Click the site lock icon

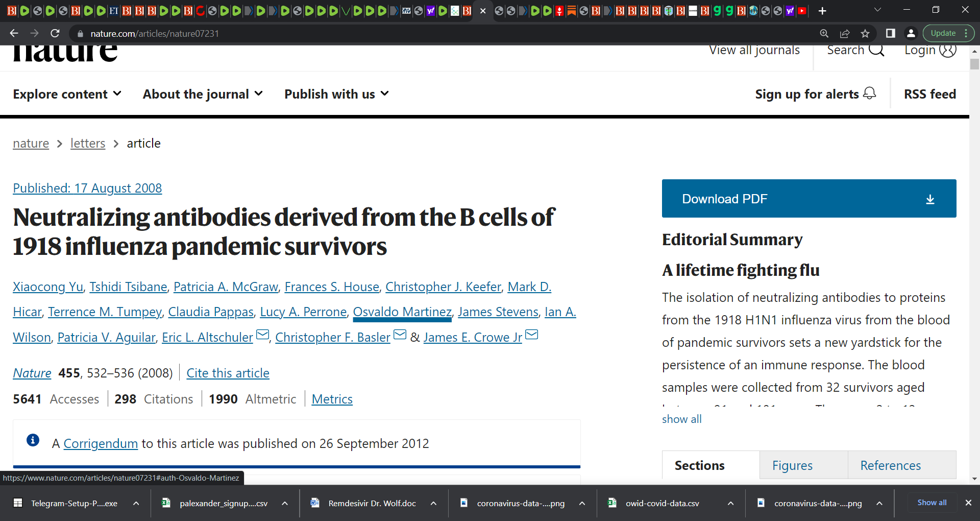click(80, 34)
